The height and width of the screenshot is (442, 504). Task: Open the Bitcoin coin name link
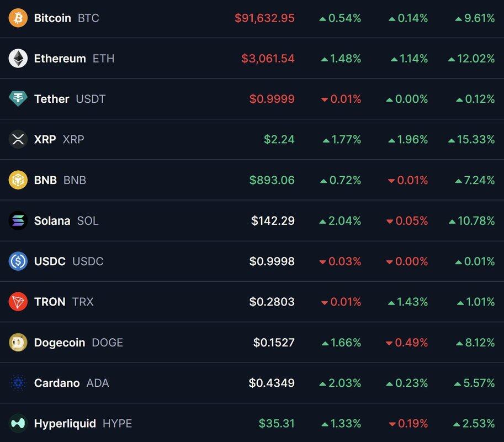click(52, 18)
